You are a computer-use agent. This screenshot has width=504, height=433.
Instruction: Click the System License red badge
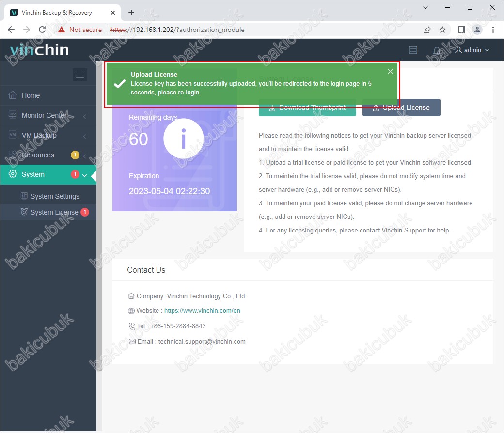(85, 212)
